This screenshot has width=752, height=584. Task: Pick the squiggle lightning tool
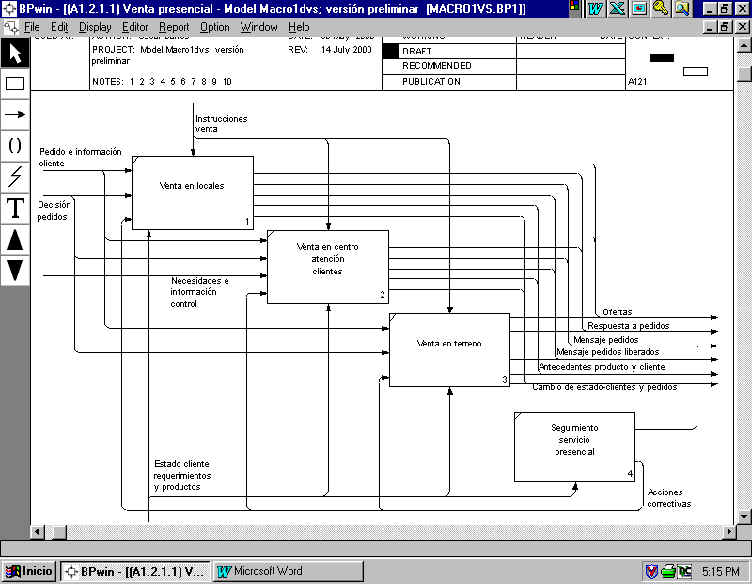point(15,177)
